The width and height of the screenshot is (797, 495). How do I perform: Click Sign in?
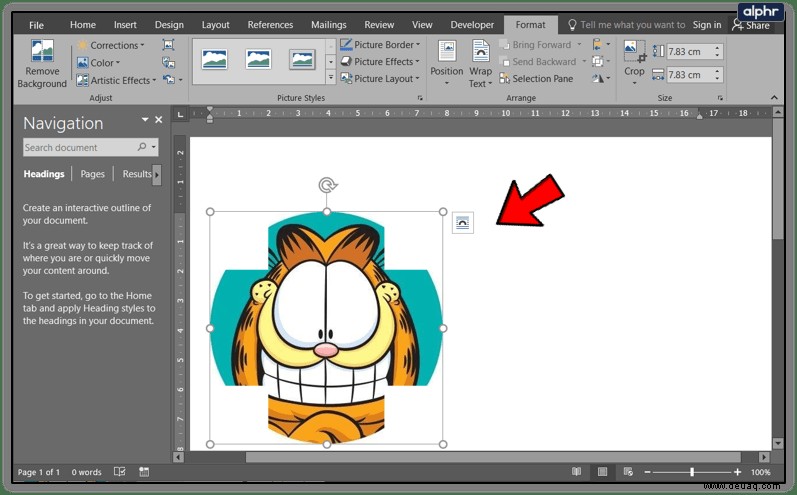(x=707, y=25)
